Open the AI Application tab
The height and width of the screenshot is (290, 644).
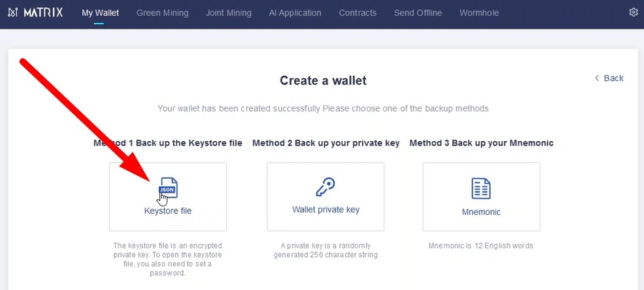tap(295, 13)
